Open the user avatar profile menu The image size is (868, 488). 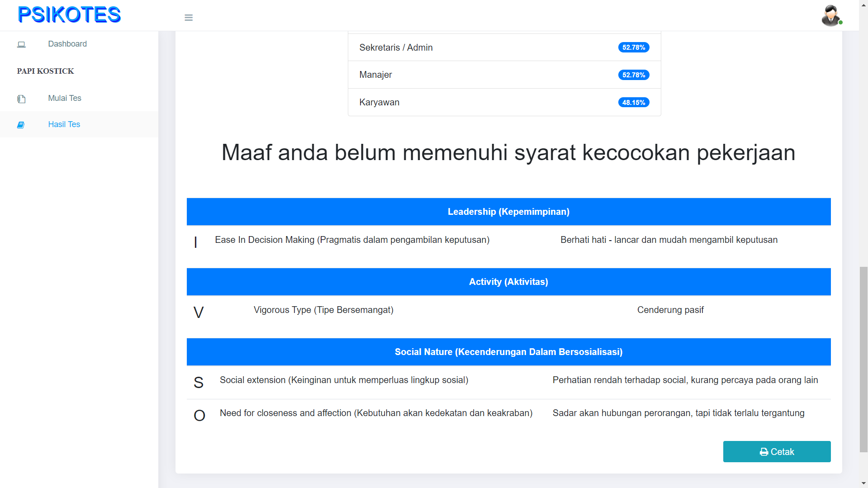point(831,16)
